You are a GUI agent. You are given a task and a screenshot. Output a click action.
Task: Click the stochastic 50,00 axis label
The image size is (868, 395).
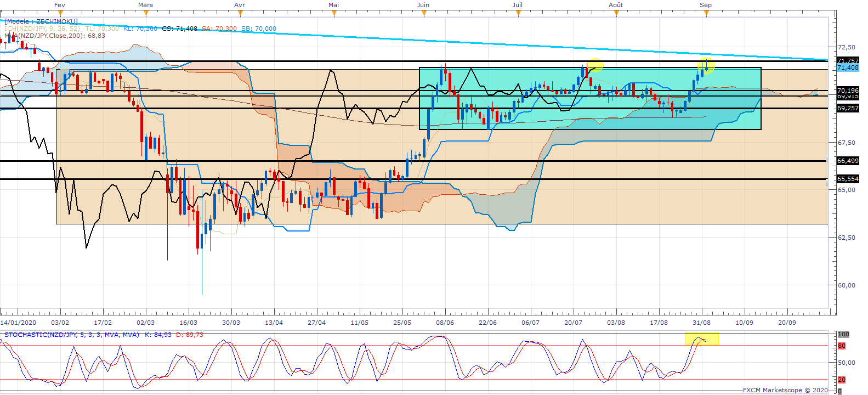(x=847, y=363)
